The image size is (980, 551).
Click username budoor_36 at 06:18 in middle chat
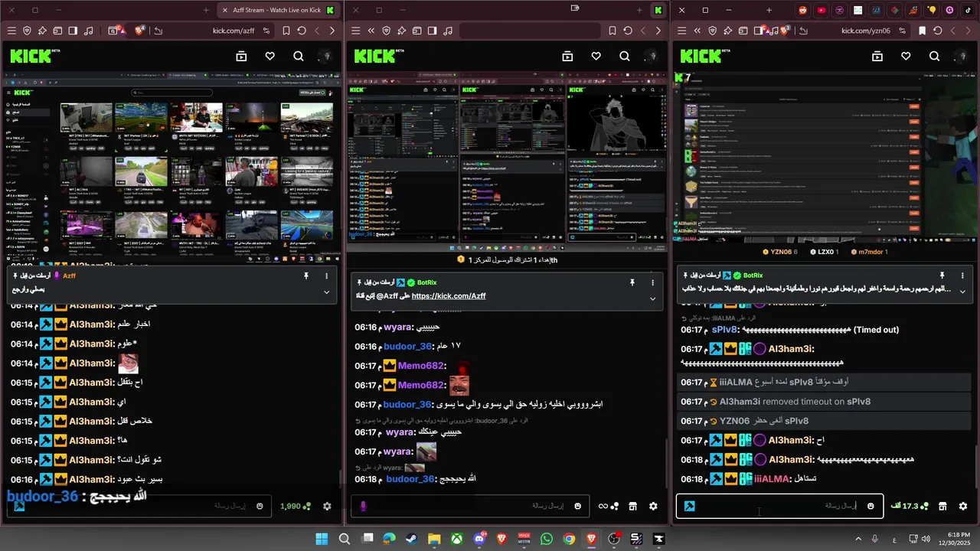(410, 479)
